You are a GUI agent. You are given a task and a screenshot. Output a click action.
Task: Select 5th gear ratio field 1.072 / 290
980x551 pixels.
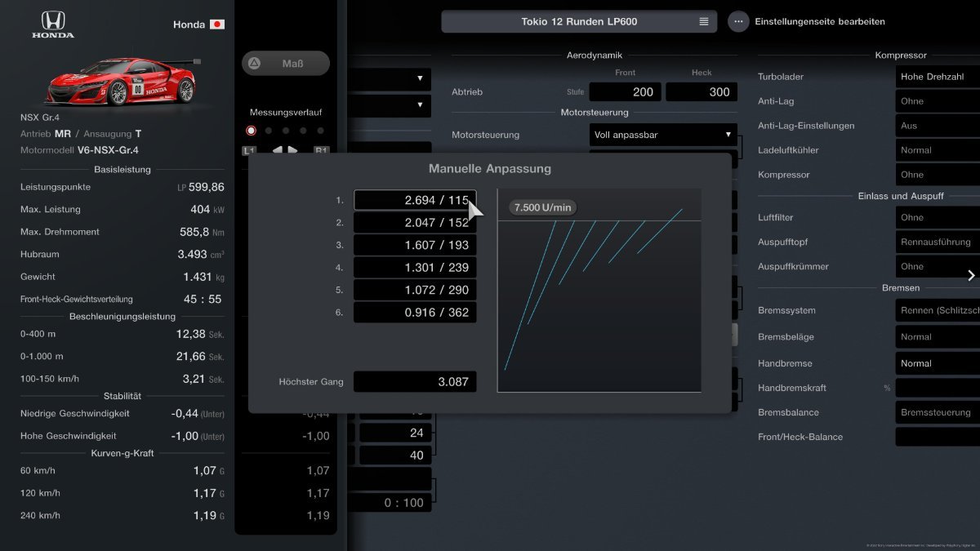415,290
